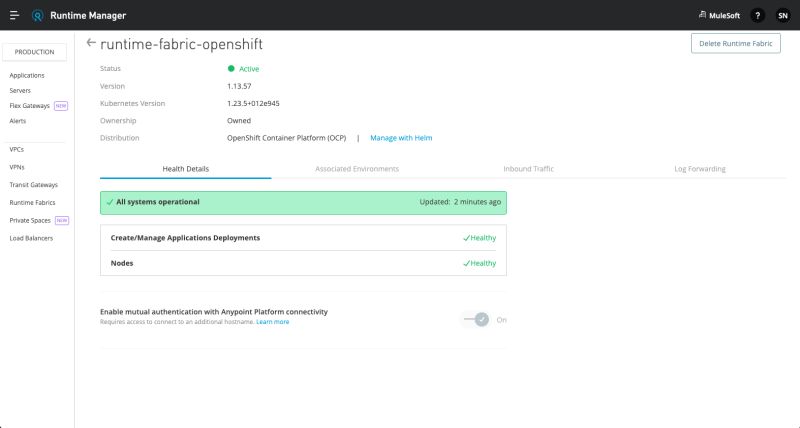Open Applications in the sidebar
The height and width of the screenshot is (428, 800).
pos(27,75)
